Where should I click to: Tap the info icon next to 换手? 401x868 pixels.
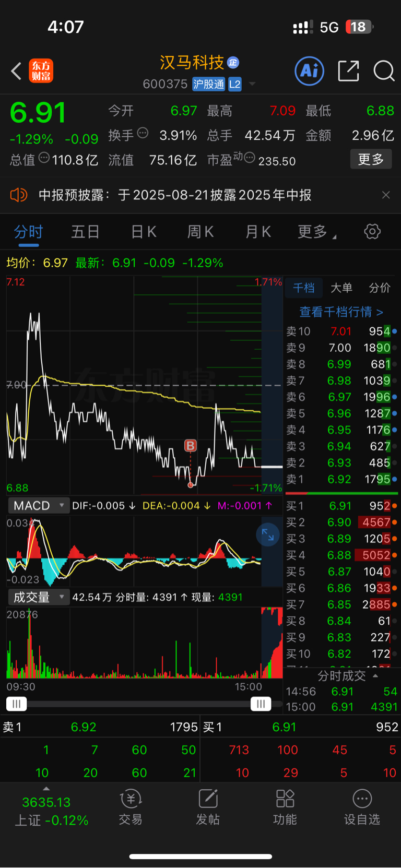pos(143,133)
